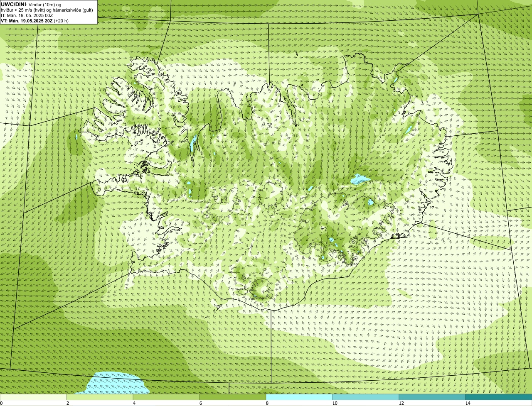This screenshot has width=532, height=406.
Task: Click the legend swatch between 10 and 12
Action: pos(366,397)
